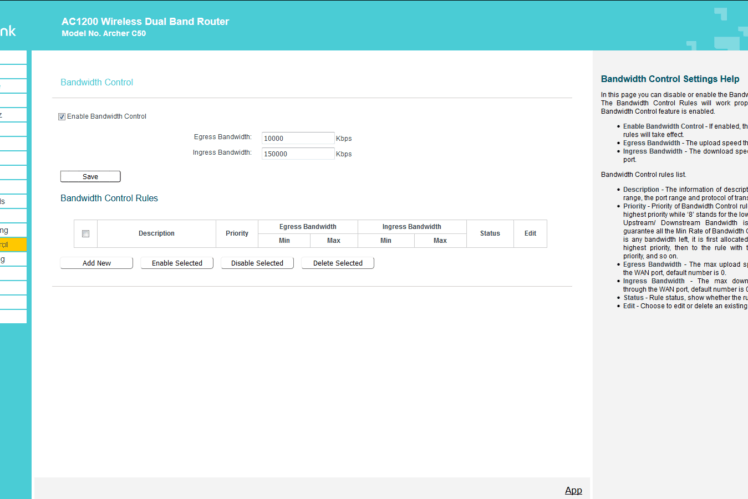The height and width of the screenshot is (499, 748).
Task: Click the Edit column header
Action: point(530,234)
